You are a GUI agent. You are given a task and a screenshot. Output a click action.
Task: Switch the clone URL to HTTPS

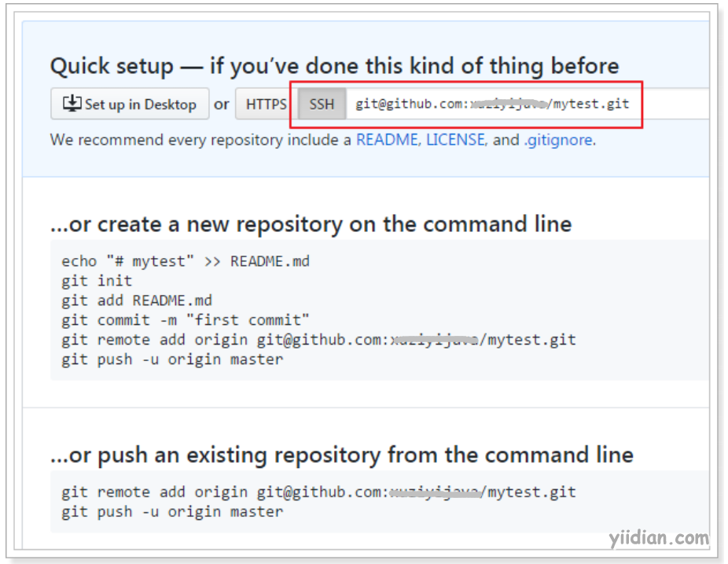tap(267, 104)
